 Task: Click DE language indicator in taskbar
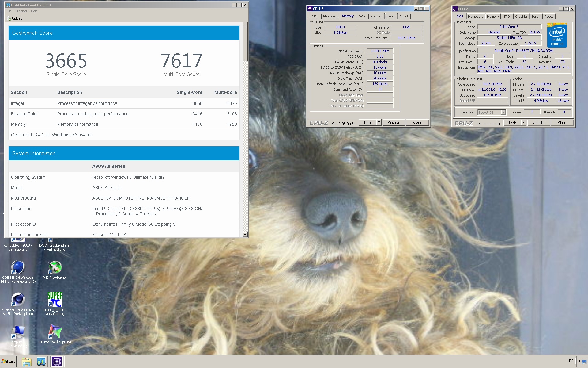(571, 361)
